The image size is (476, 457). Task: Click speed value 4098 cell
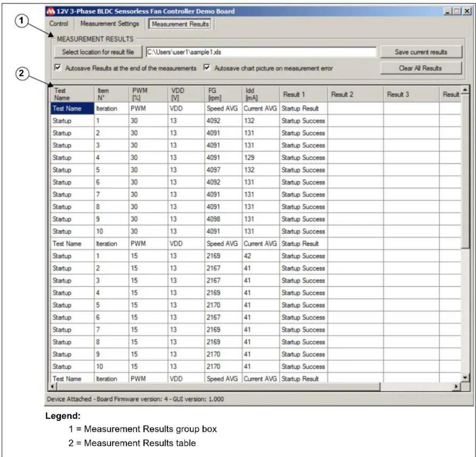[223, 219]
